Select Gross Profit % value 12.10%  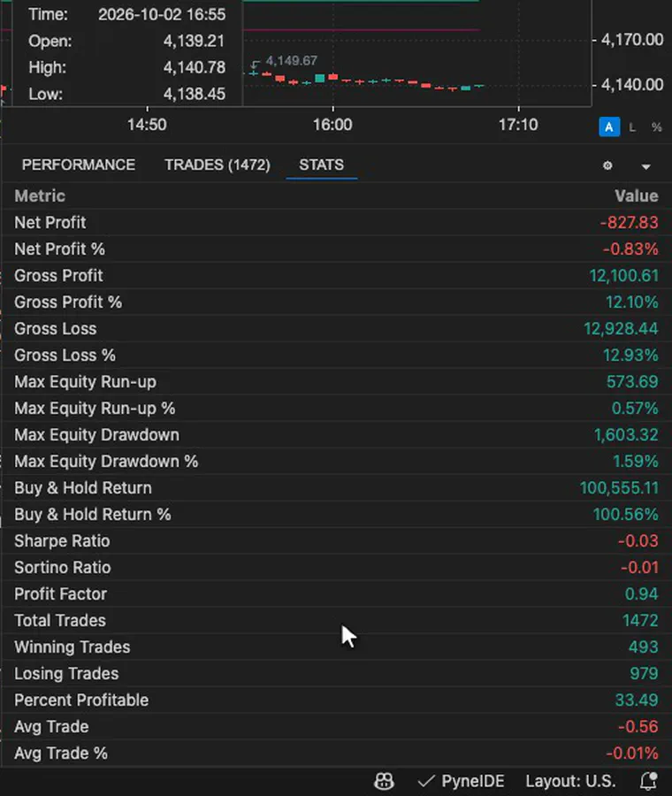(632, 302)
